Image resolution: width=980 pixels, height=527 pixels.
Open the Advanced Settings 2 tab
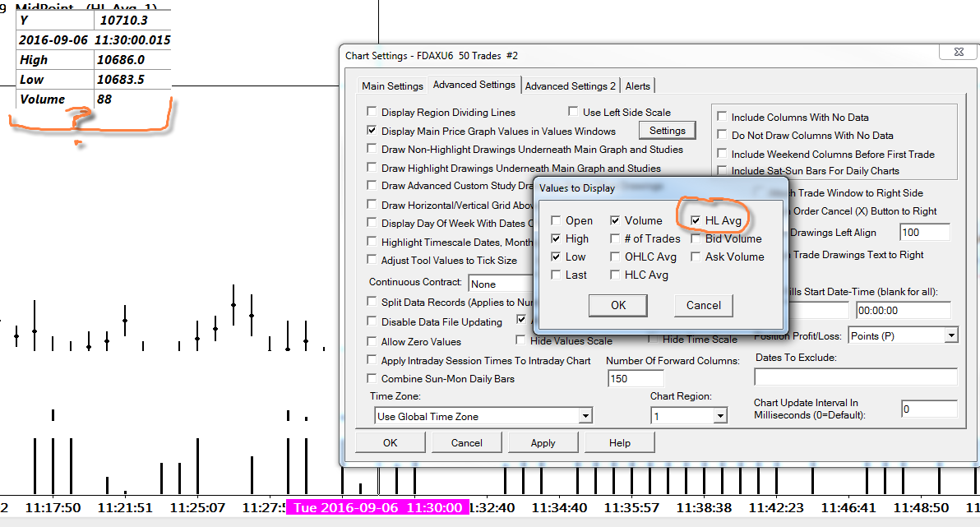570,86
